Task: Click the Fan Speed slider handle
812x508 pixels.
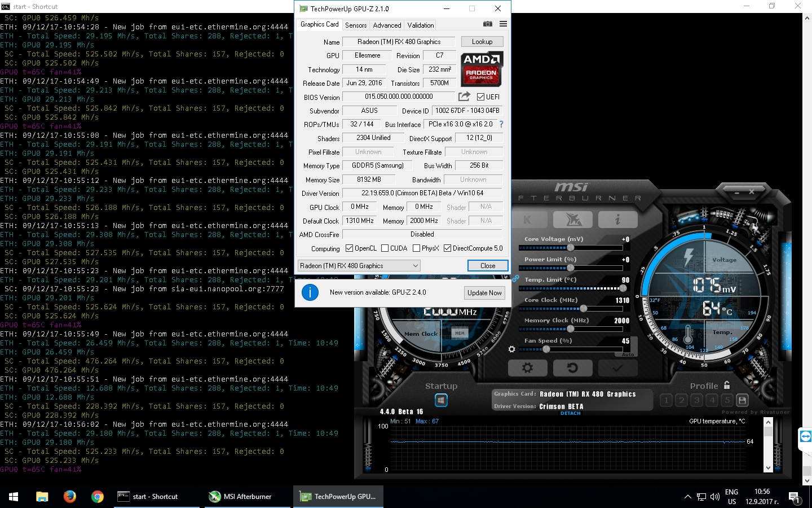Action: pyautogui.click(x=546, y=349)
